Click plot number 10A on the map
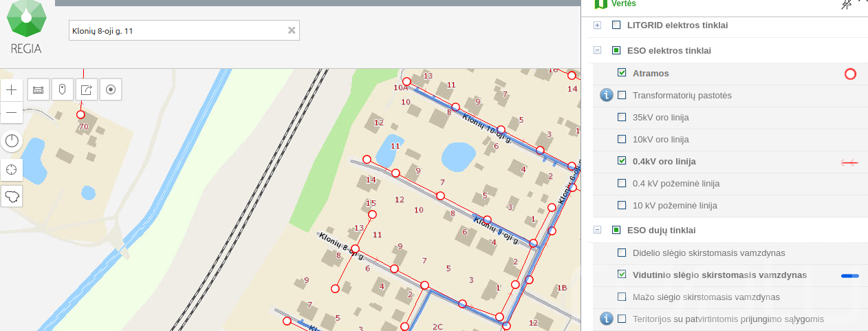Screen dimensions: 868x331 400,88
